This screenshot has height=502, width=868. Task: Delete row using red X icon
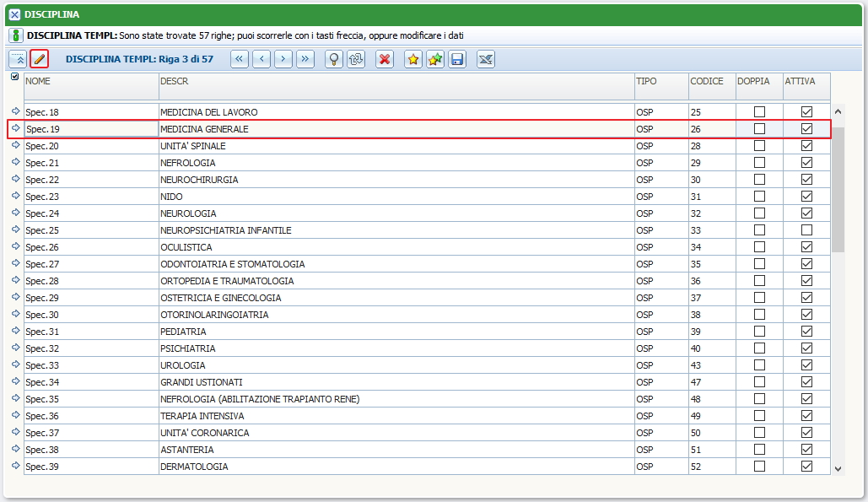coord(385,59)
